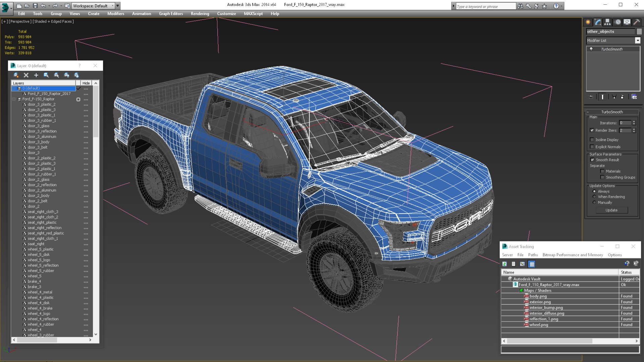Click the Pin Stack icon
This screenshot has height=362, width=644.
pyautogui.click(x=591, y=97)
